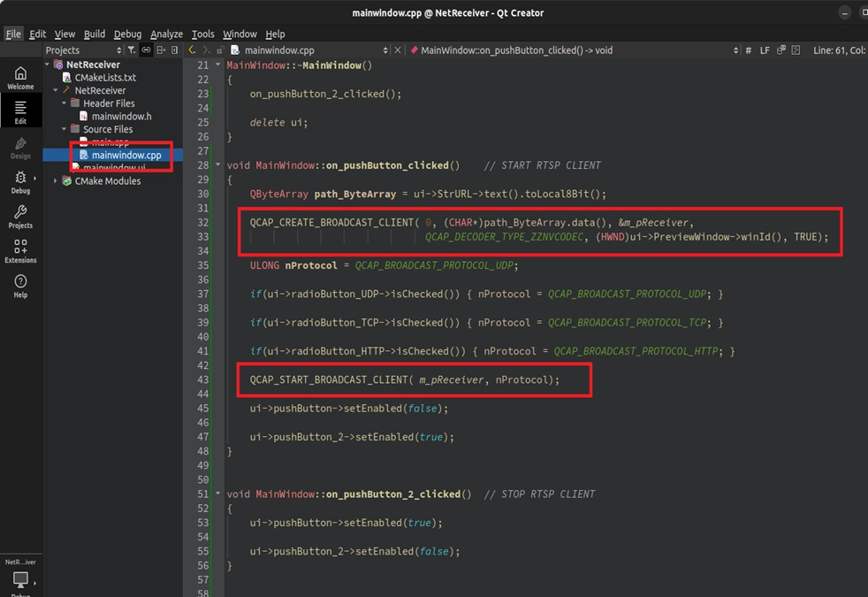
Task: Click the NetReceiver kit selector monitor icon
Action: (20, 580)
